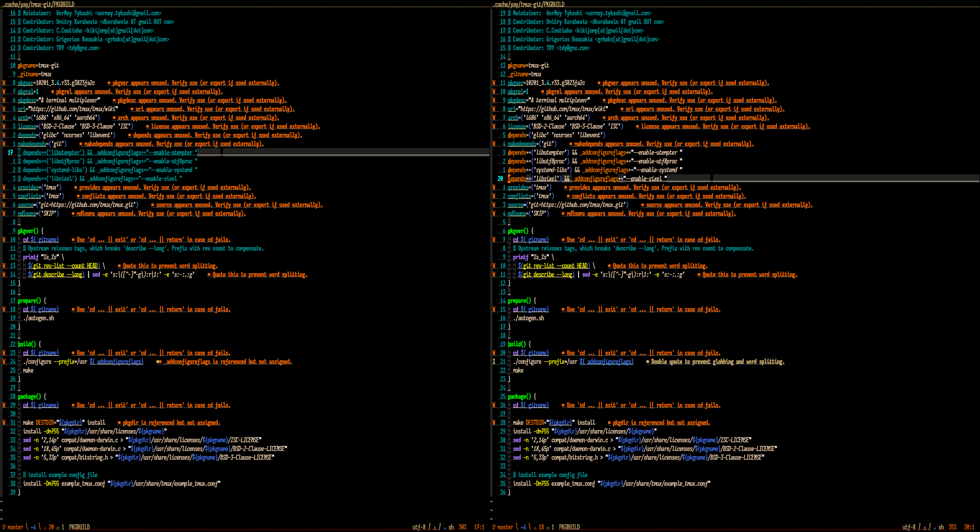Click PKGBUILD filename in left statusline
Image resolution: width=980 pixels, height=532 pixels.
[x=79, y=527]
